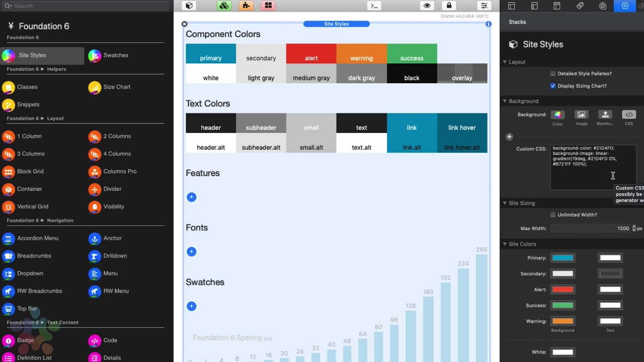644x362 pixels.
Task: Select Site Styles stack in library
Action: [42, 55]
